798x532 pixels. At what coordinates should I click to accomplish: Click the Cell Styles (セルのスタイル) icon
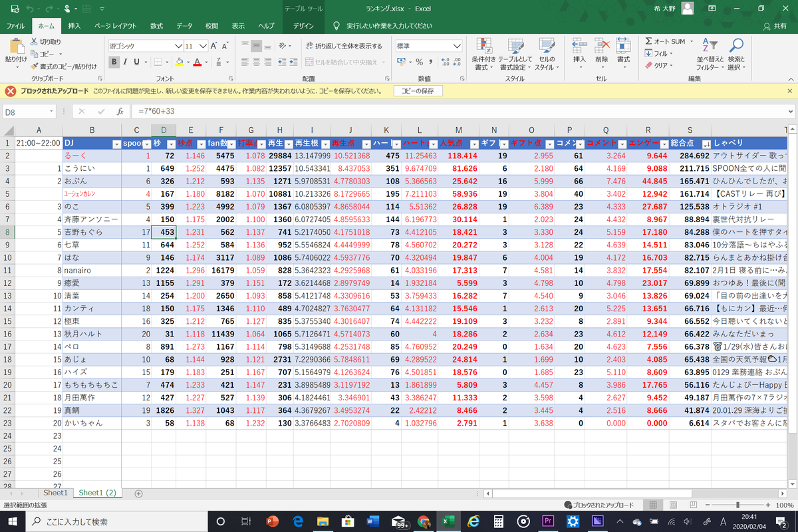click(x=547, y=46)
